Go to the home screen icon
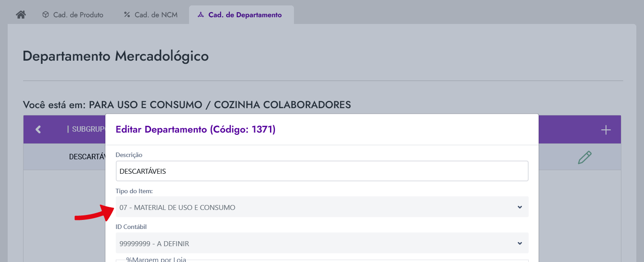The width and height of the screenshot is (644, 262). click(x=21, y=14)
